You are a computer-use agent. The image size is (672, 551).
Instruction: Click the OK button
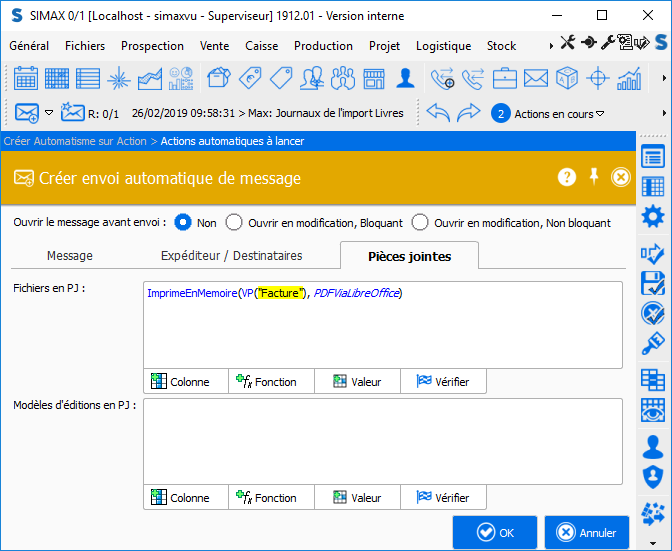tap(494, 532)
